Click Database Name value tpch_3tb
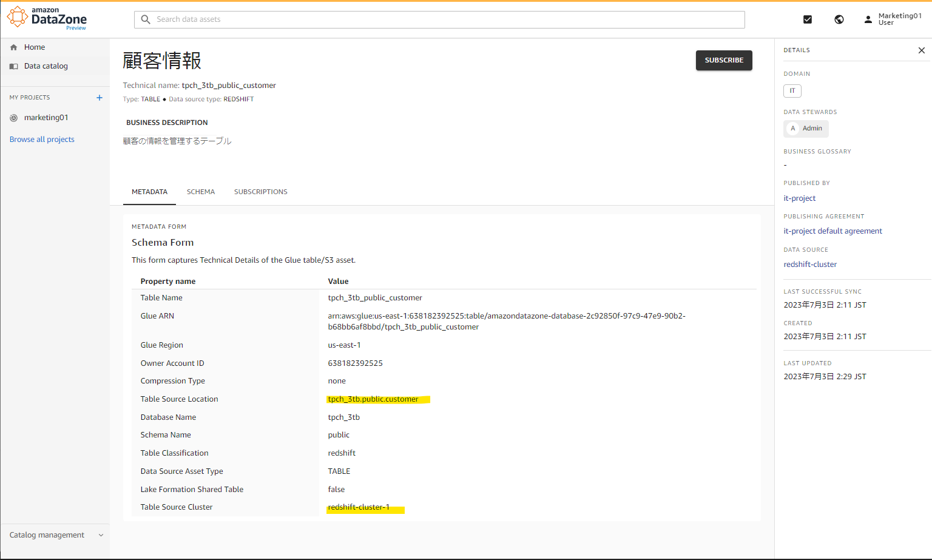Screen dimensions: 932x560 [344, 417]
